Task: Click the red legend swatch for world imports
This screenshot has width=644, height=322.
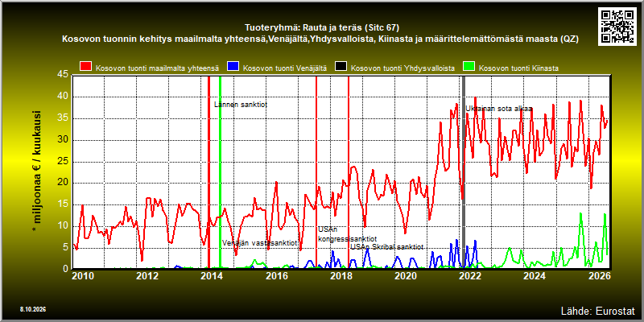Action: click(86, 67)
